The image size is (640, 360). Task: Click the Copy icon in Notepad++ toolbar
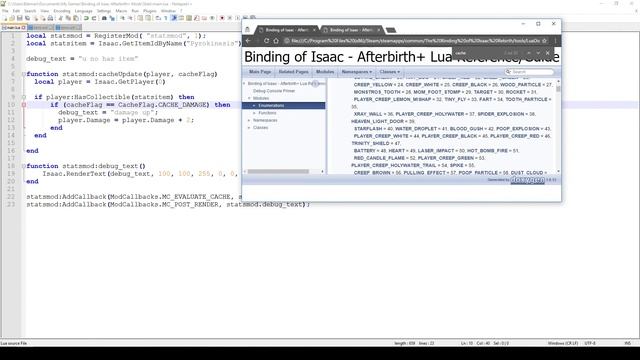tap(68, 18)
